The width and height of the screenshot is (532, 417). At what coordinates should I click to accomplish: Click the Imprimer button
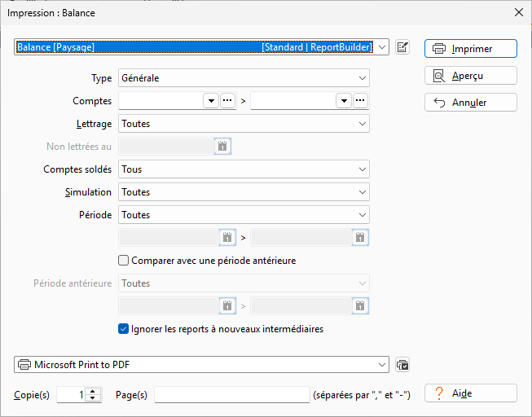(471, 49)
